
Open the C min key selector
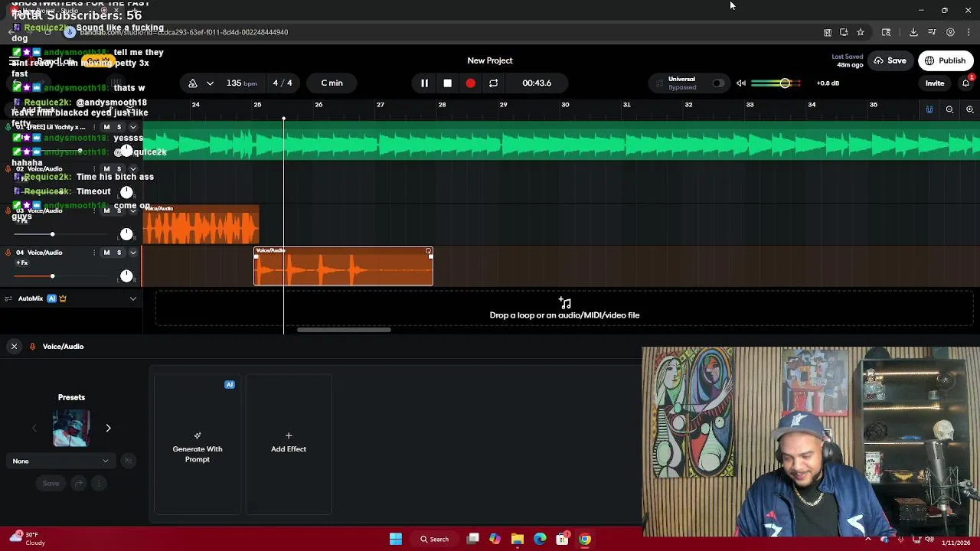click(x=332, y=83)
